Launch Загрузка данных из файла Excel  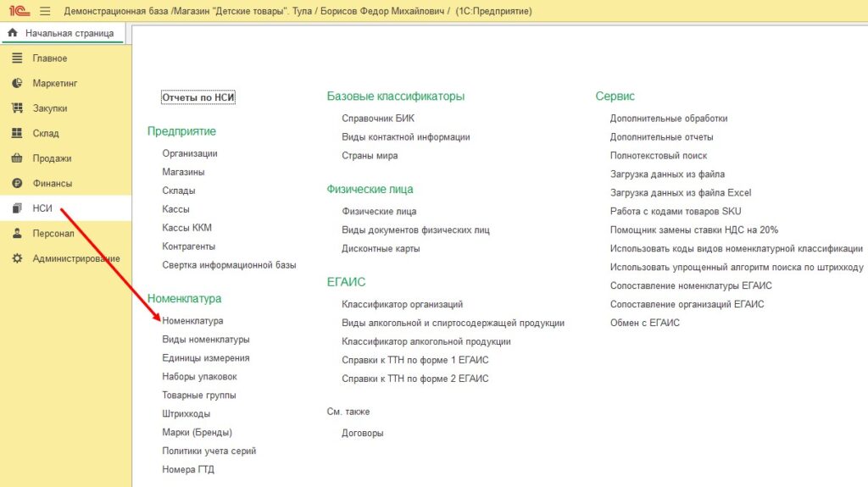(680, 193)
